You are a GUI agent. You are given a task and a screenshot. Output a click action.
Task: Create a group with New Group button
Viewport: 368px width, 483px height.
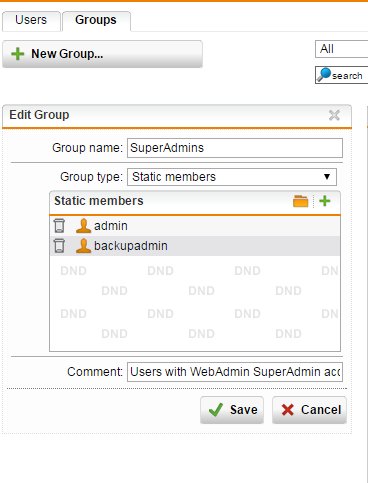[102, 54]
